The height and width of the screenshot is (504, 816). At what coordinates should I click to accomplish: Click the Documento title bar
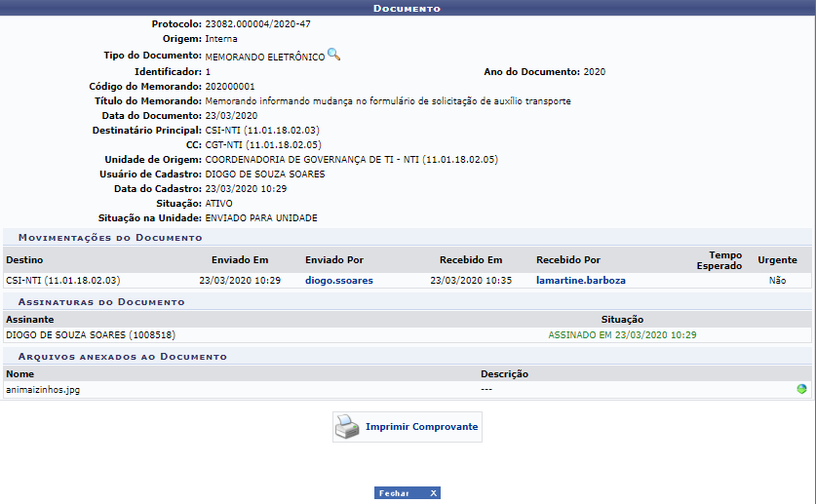click(408, 8)
